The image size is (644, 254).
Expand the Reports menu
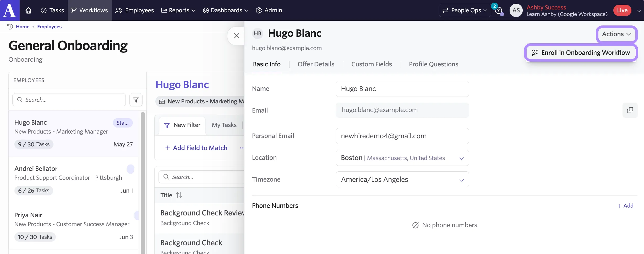tap(178, 10)
